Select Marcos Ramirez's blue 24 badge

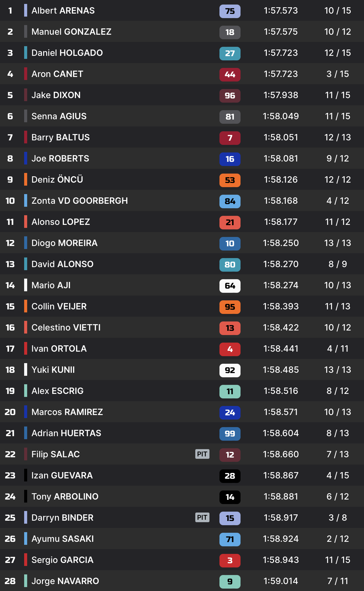[x=230, y=413]
